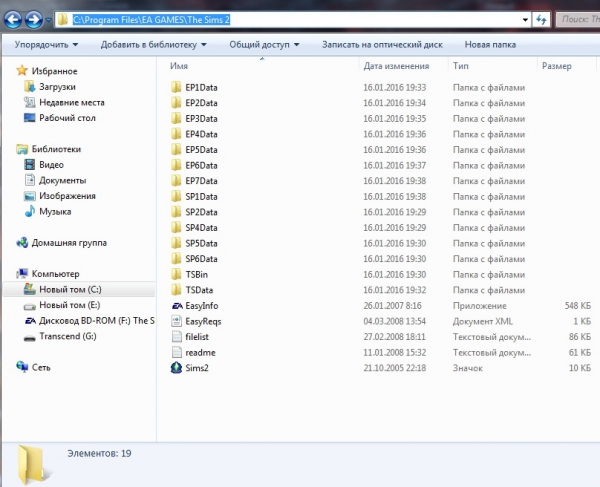Select the TSData folder icon
This screenshot has height=487, width=600.
(176, 290)
